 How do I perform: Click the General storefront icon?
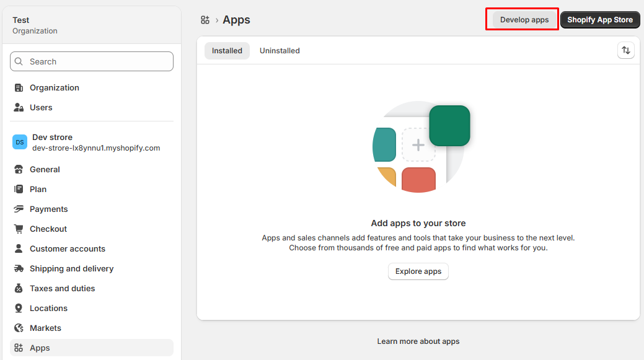(x=19, y=170)
